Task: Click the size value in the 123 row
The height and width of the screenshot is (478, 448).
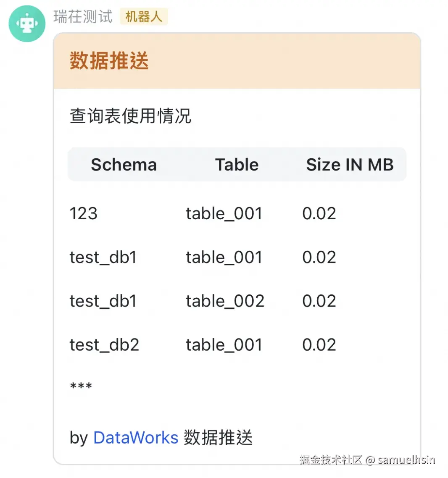Action: (319, 213)
